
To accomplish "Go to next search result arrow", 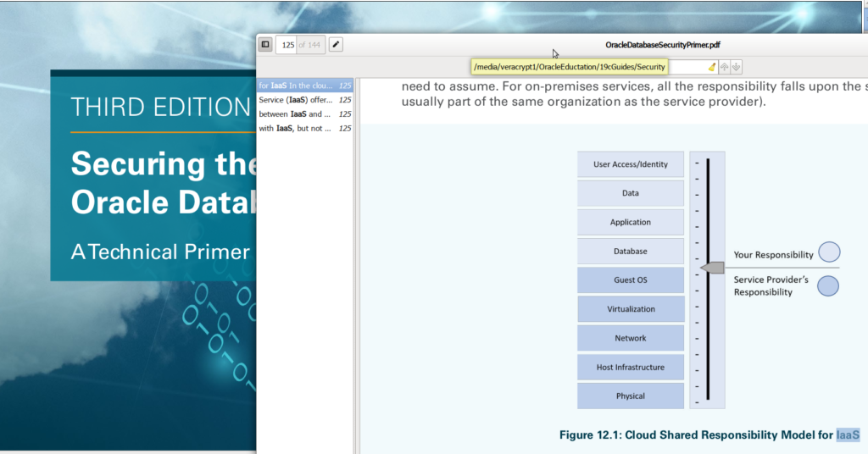I will coord(737,67).
